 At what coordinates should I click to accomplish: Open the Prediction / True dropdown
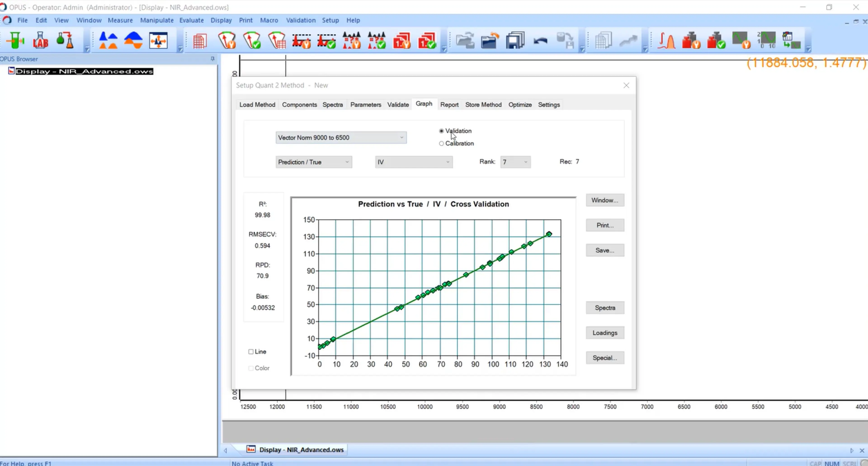(x=314, y=162)
